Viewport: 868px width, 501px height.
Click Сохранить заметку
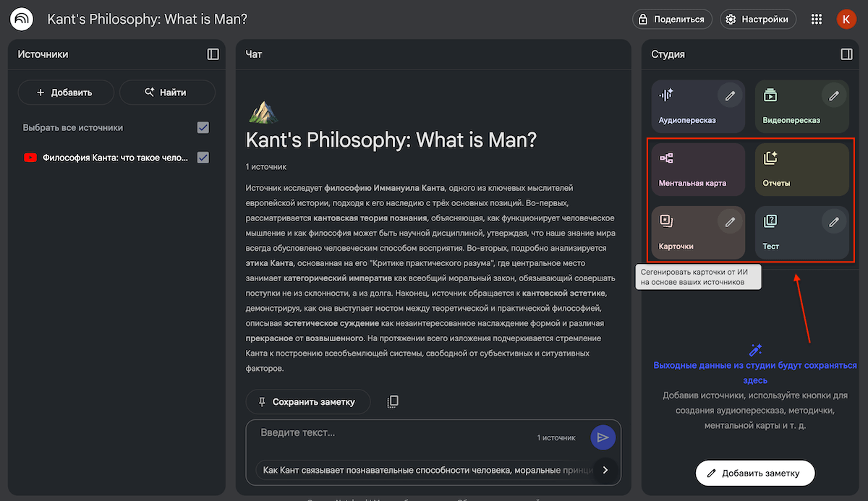308,402
